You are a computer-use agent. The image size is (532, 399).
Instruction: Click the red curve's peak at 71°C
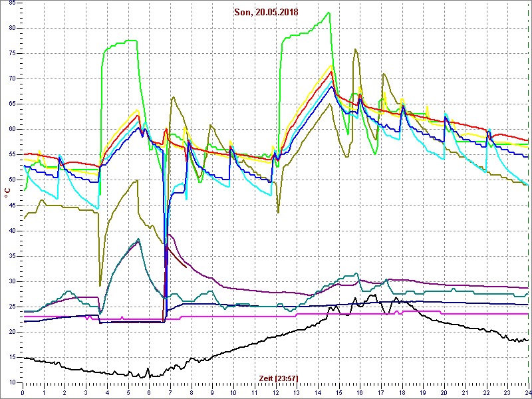tap(331, 72)
